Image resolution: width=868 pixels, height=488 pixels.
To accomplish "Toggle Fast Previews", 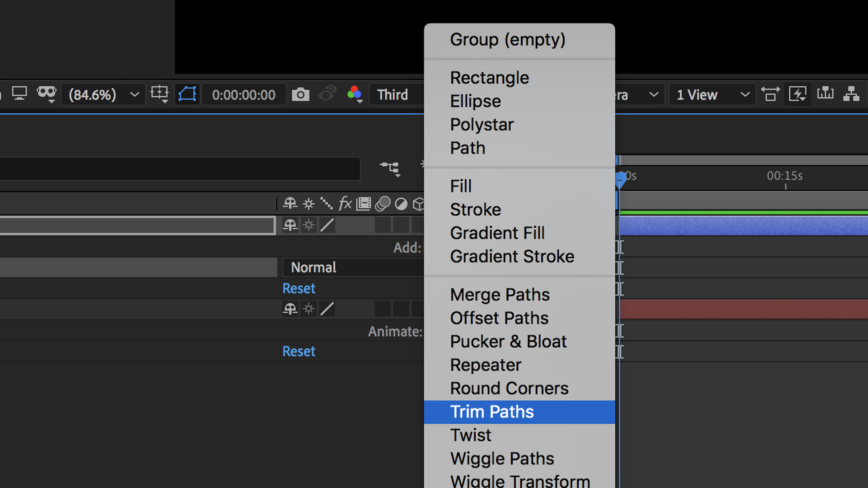I will tap(797, 94).
